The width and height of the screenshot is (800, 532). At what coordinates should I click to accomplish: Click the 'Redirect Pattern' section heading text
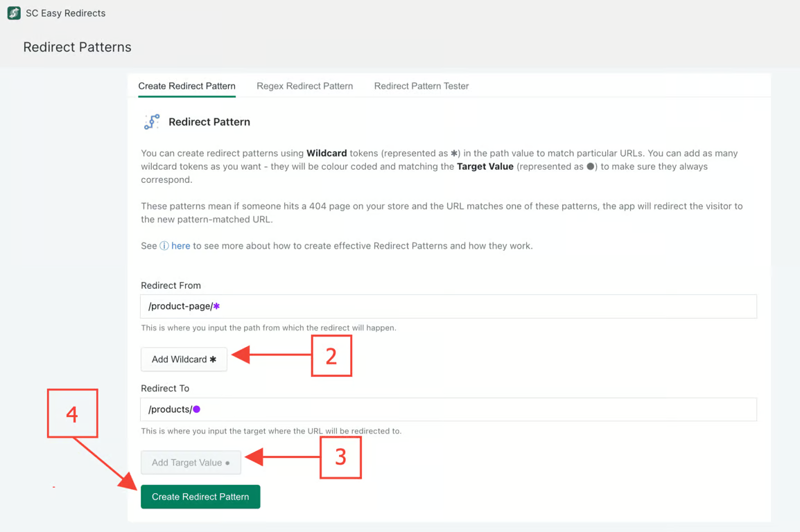209,122
